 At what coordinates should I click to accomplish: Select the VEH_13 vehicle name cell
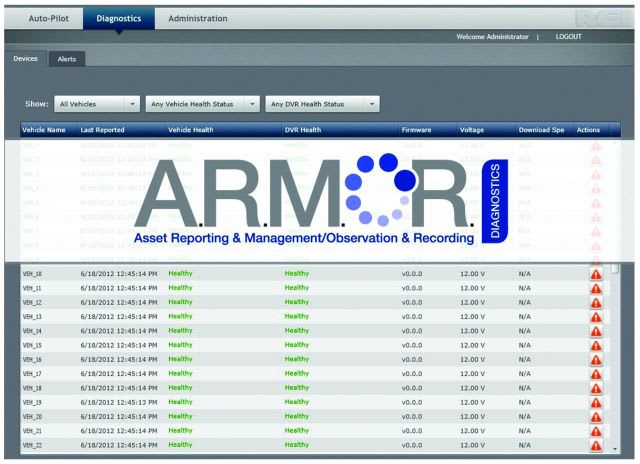tap(32, 317)
